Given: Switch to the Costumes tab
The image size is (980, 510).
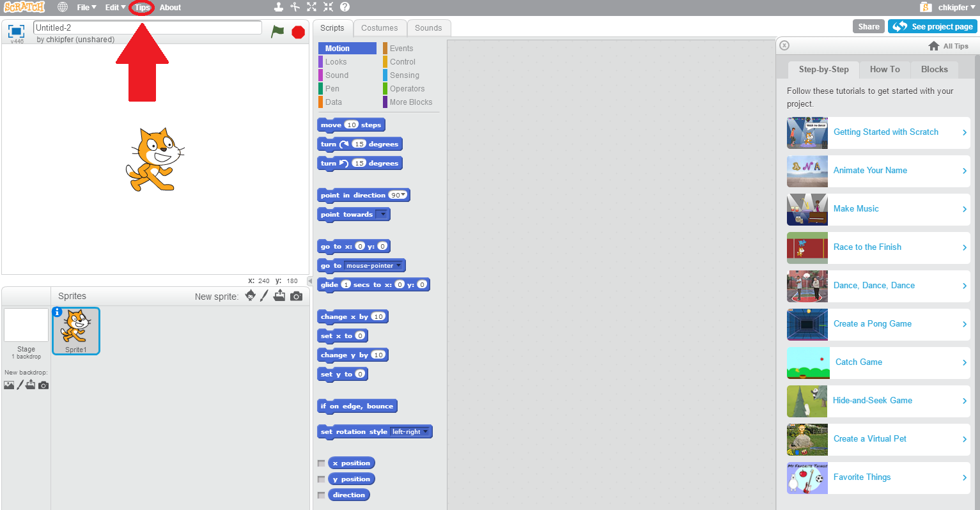Looking at the screenshot, I should pos(380,28).
